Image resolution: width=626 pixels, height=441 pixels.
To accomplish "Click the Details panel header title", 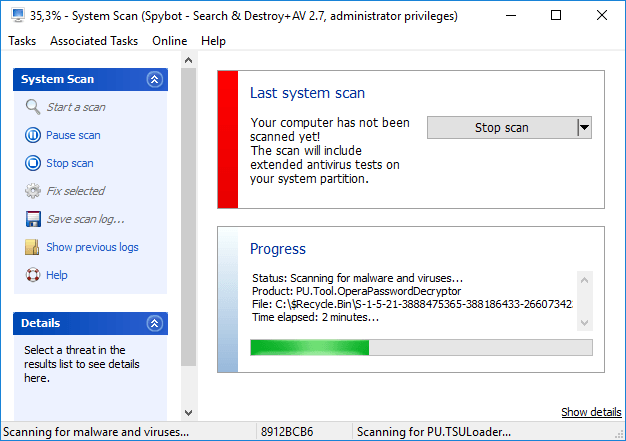I will tap(40, 323).
